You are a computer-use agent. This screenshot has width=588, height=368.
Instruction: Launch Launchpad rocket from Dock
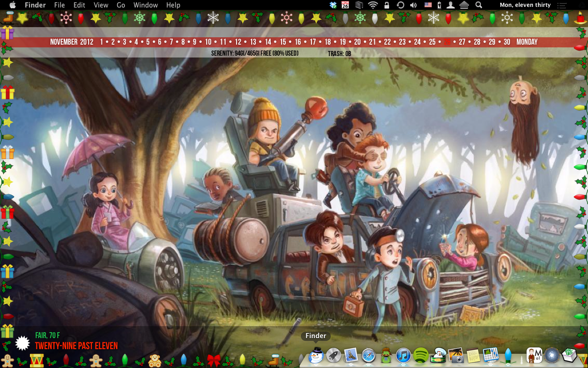(x=334, y=356)
